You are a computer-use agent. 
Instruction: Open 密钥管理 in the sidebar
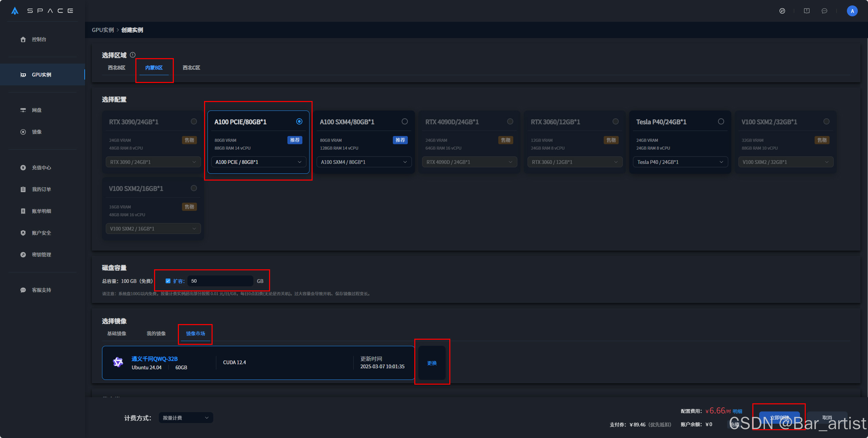pyautogui.click(x=41, y=255)
